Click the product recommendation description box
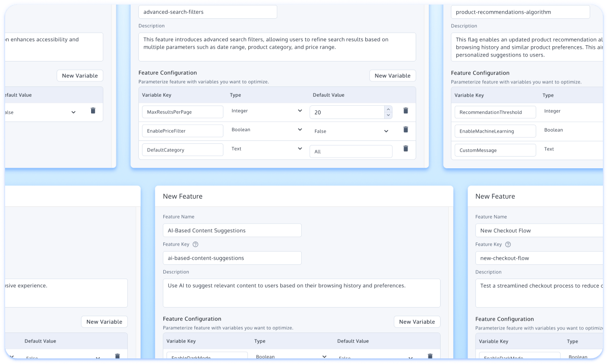The width and height of the screenshot is (608, 364). coord(527,47)
